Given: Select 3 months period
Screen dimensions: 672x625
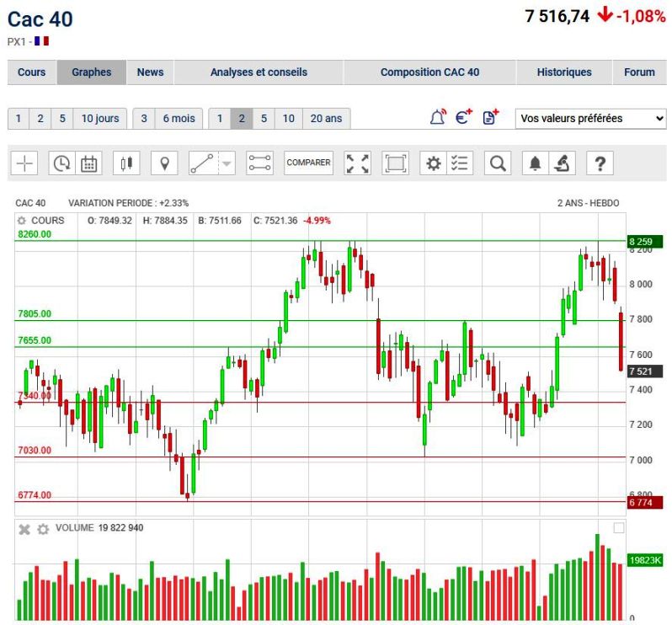Looking at the screenshot, I should pyautogui.click(x=144, y=118).
